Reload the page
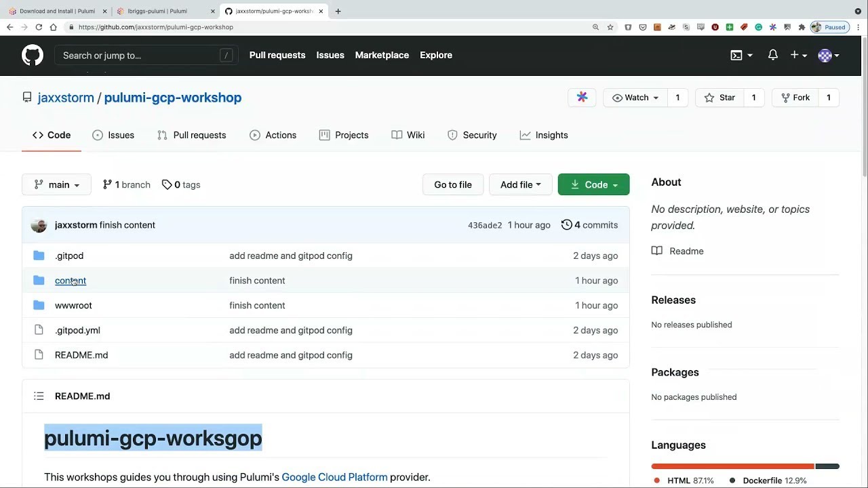 39,27
